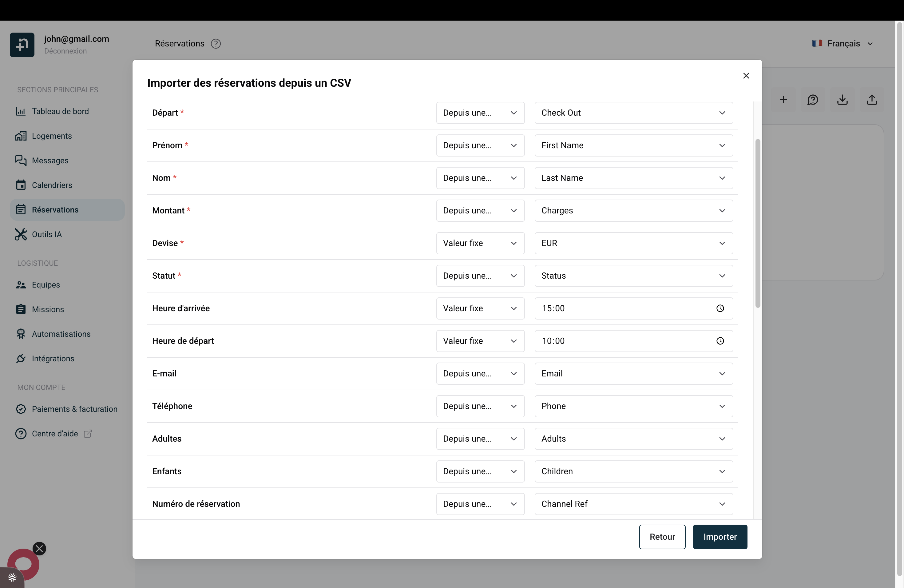
Task: Click the Missions clipboard icon
Action: 21,309
